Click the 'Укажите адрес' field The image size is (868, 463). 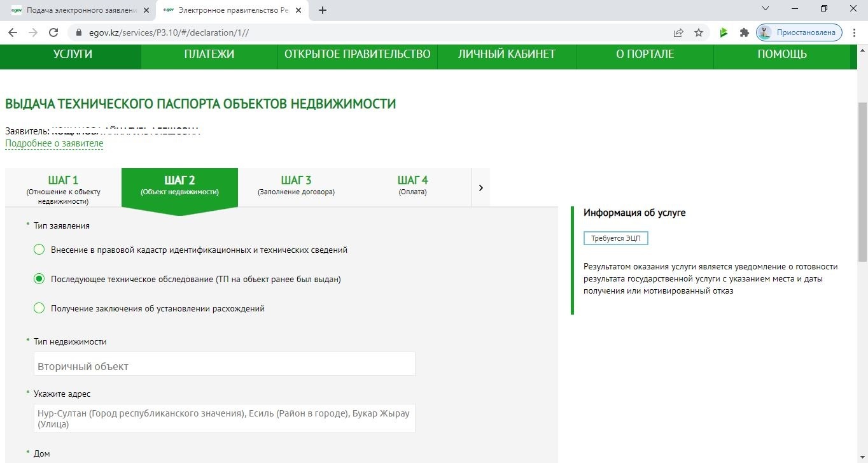[225, 418]
